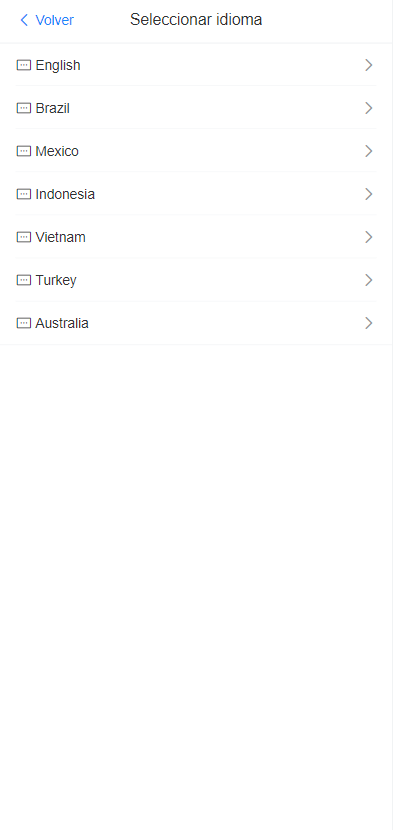Select English as the language

196,65
